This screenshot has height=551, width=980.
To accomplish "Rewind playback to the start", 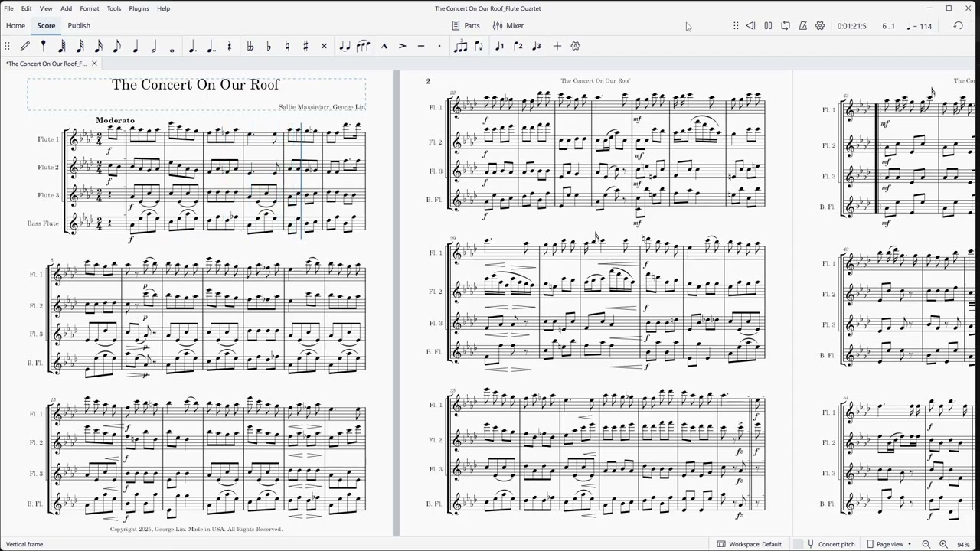I will [x=751, y=26].
